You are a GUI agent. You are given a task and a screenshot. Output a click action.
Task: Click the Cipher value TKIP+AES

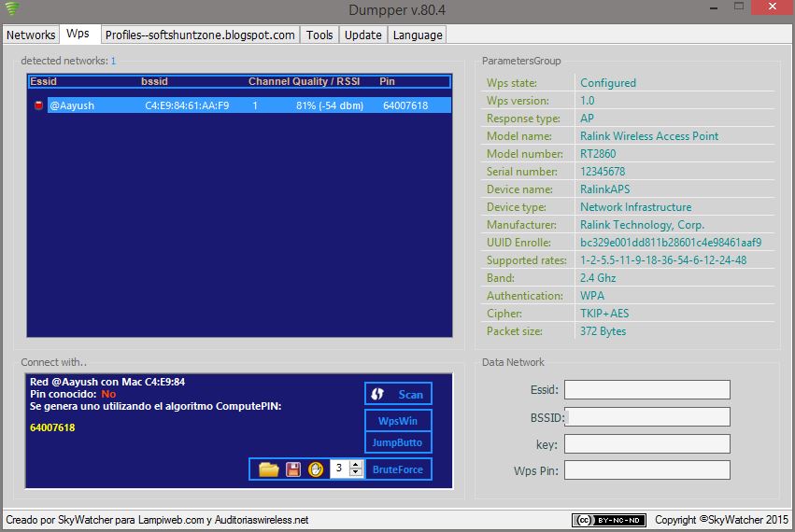tap(604, 313)
